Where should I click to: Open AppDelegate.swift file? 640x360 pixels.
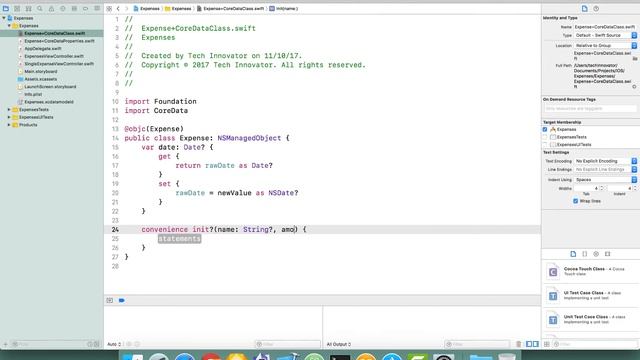point(43,49)
